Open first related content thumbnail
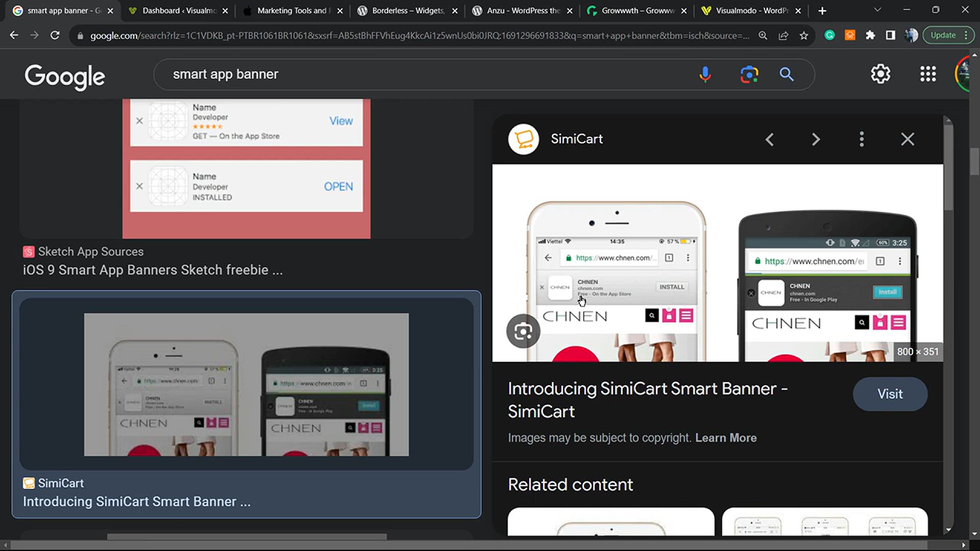The image size is (980, 551). pyautogui.click(x=611, y=521)
